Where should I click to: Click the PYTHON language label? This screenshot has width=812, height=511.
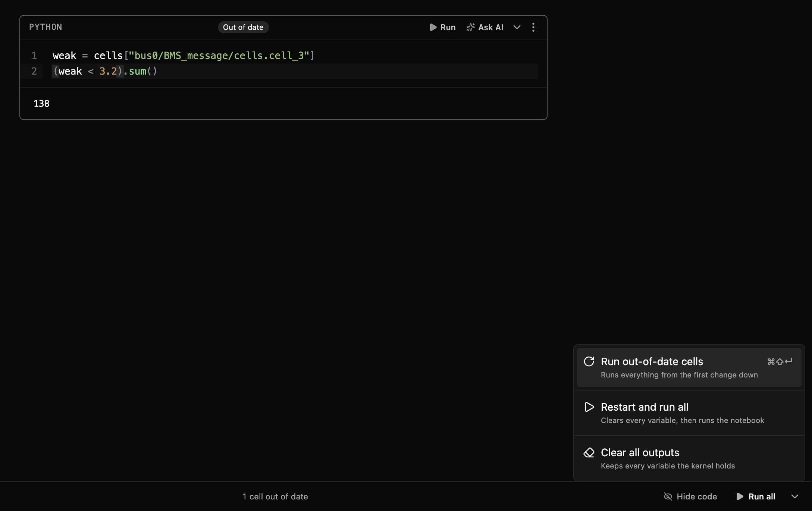pos(46,27)
